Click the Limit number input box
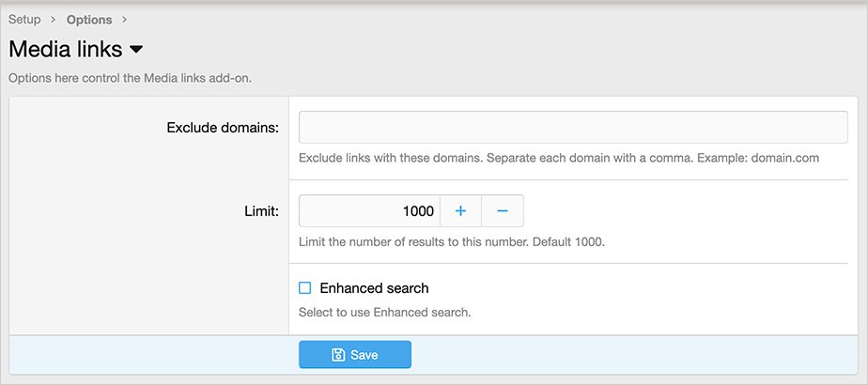This screenshot has width=868, height=385. click(368, 211)
